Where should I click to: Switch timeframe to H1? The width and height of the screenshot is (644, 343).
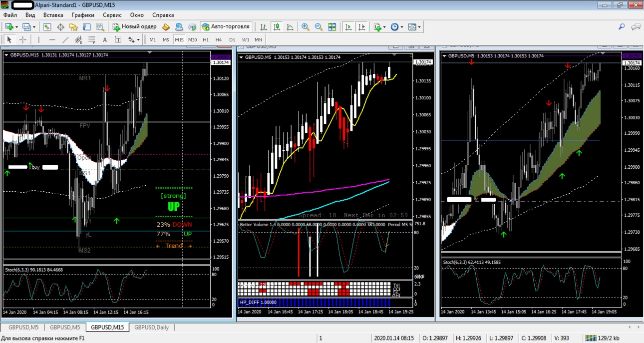click(x=206, y=39)
